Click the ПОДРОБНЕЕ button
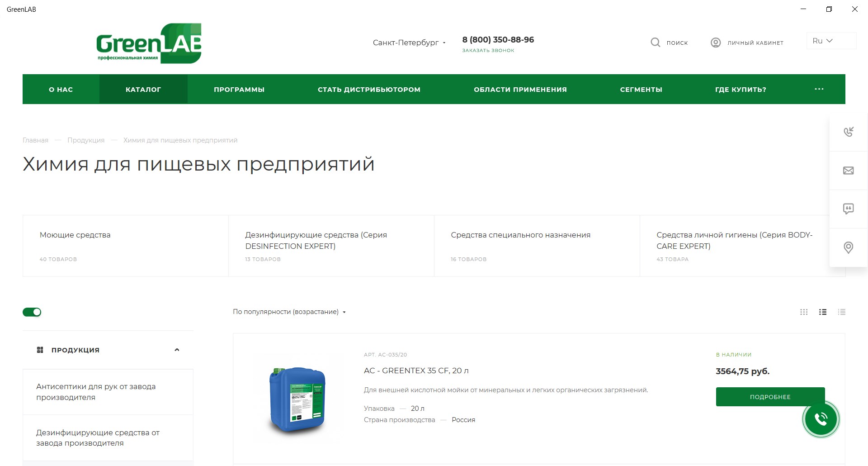 point(770,397)
